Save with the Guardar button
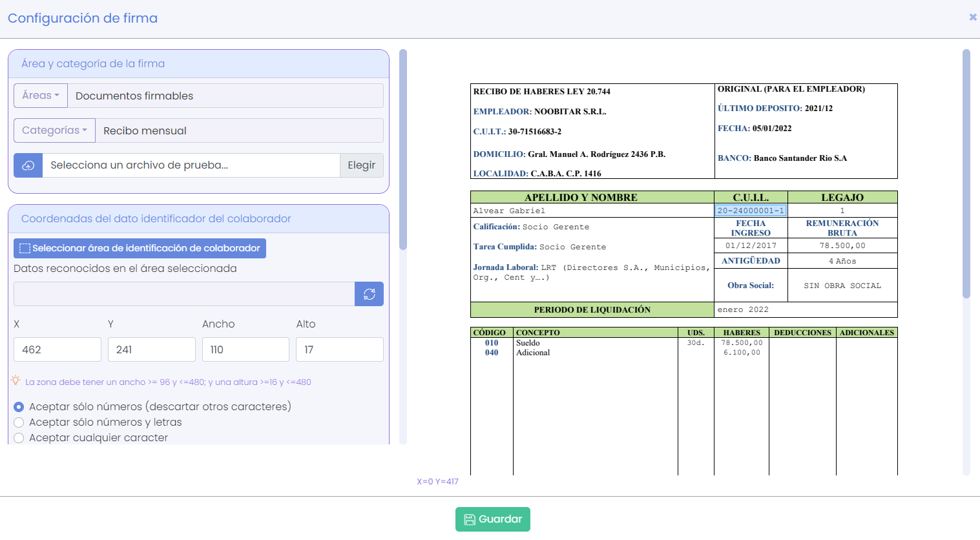Screen dimensions: 980x540 [x=492, y=519]
